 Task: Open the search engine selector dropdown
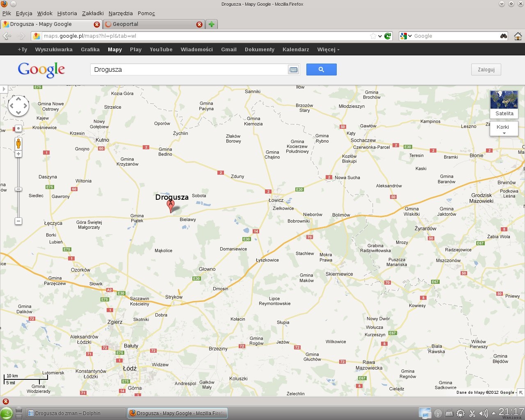pyautogui.click(x=406, y=36)
